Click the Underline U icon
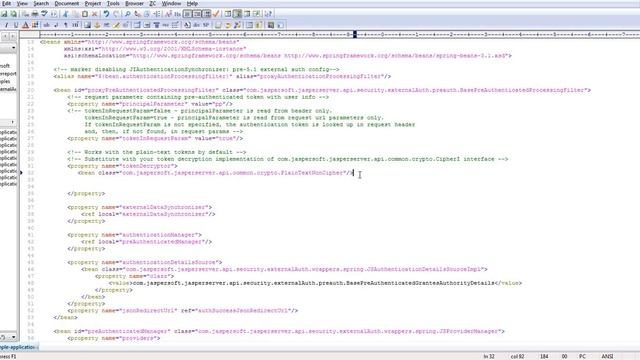The image size is (640, 360). [x=16, y=25]
